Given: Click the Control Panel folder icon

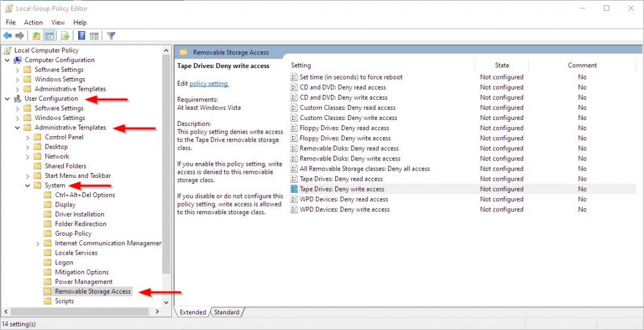Looking at the screenshot, I should tap(38, 137).
